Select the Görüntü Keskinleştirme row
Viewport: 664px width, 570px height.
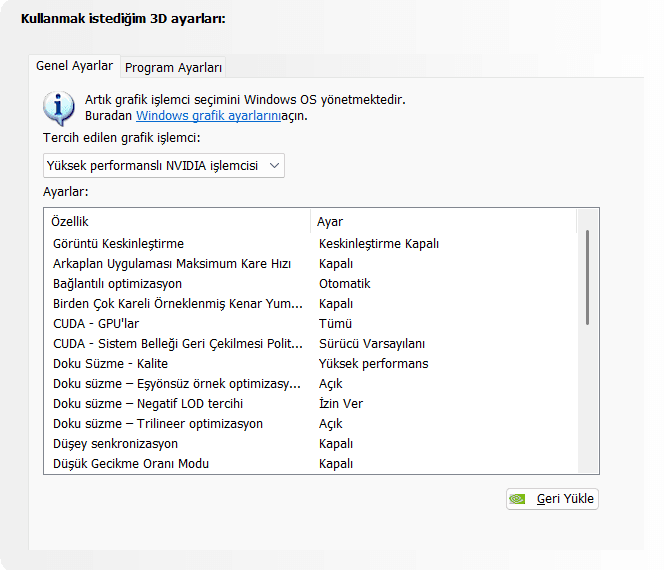310,244
